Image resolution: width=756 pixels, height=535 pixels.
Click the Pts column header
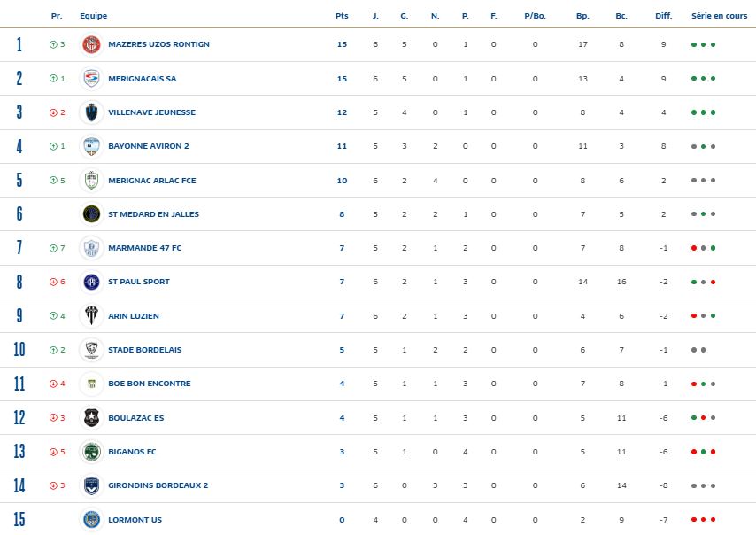click(342, 16)
